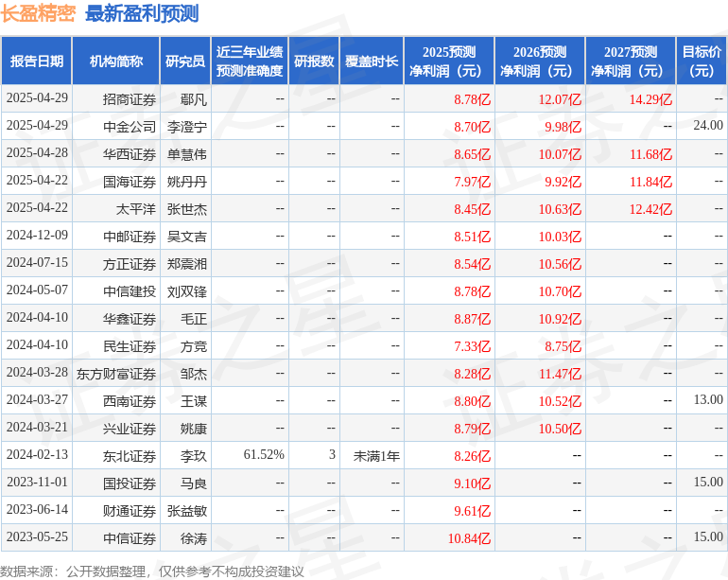Select the 机构简称 column header
Screen dimensions: 728x580
(116, 61)
